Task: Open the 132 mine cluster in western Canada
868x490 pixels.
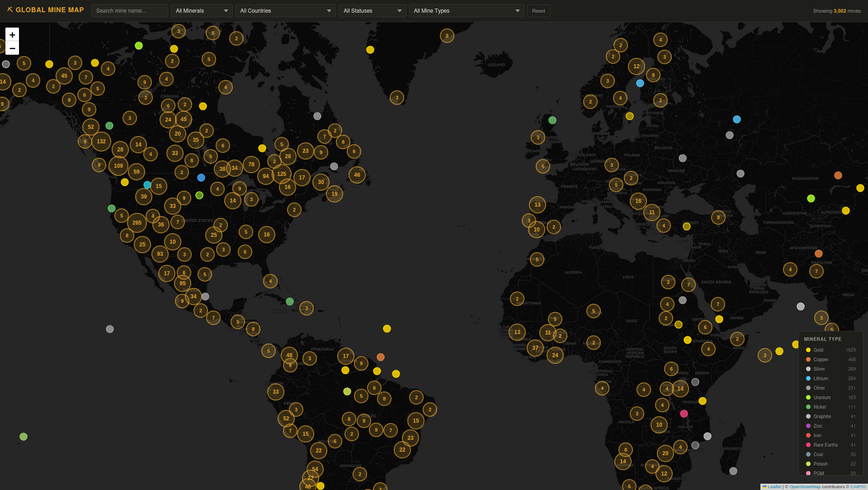Action: 101,141
